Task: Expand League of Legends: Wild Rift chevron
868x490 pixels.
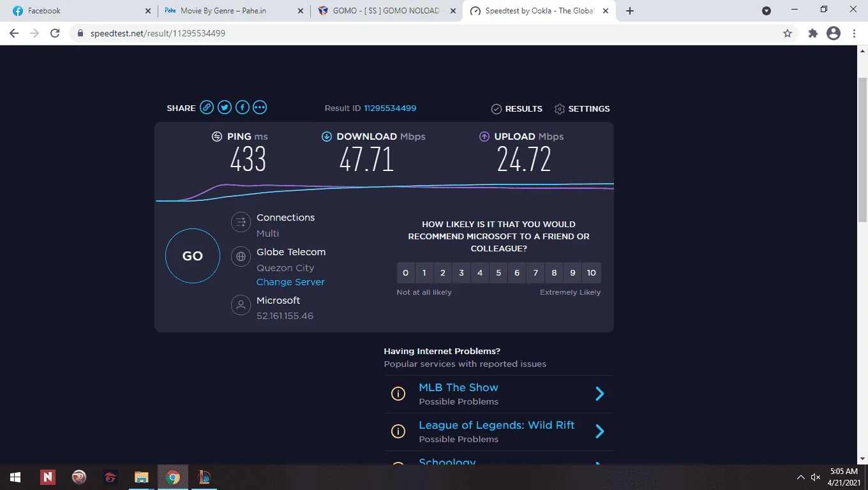Action: pos(599,431)
